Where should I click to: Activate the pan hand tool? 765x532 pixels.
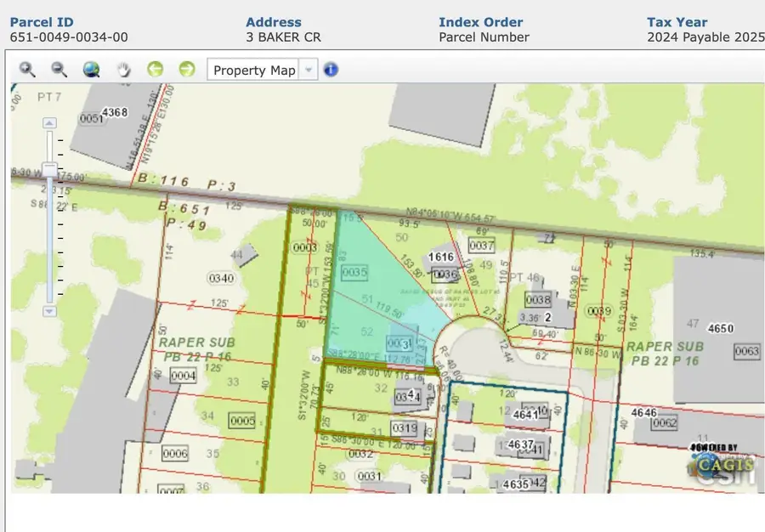[x=123, y=70]
